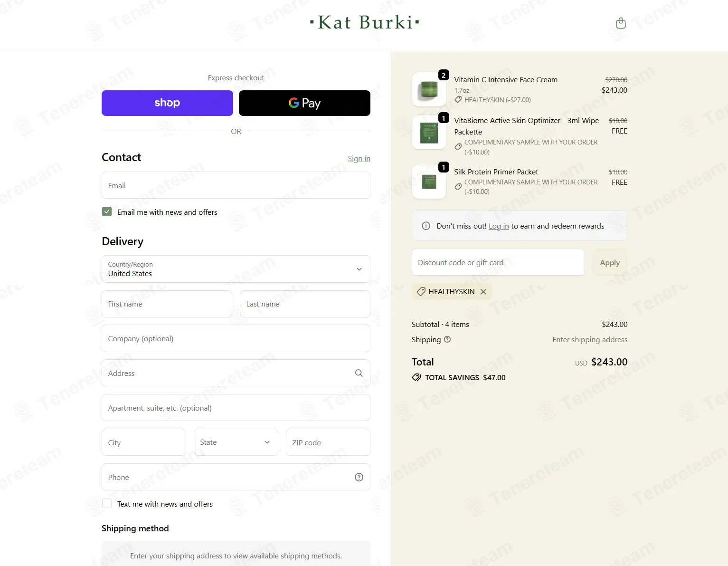Focus the Email input field
728x566 pixels.
coord(236,185)
